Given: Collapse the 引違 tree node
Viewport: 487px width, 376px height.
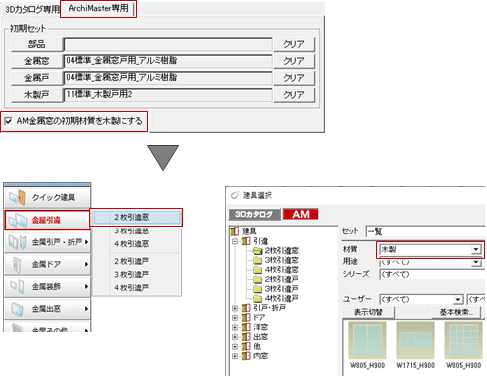Looking at the screenshot, I should pos(235,241).
